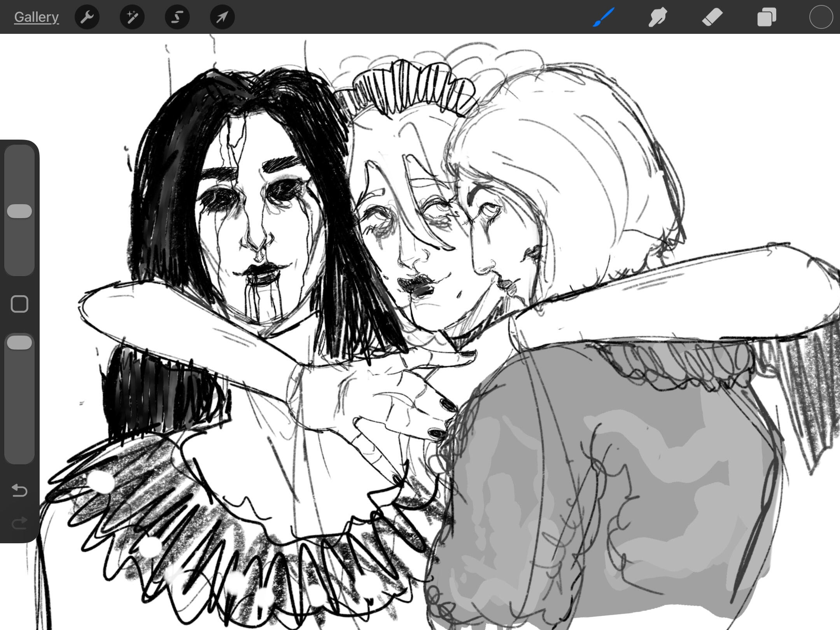Open the Layers panel icon

[766, 17]
